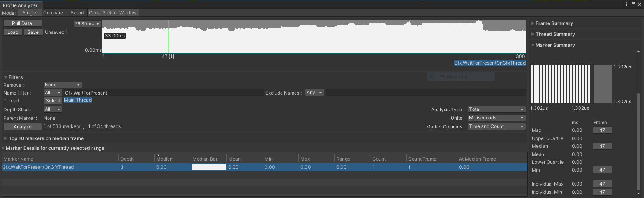Viewport: 644px width, 198px height.
Task: Sort by Depth column header
Action: [x=136, y=159]
